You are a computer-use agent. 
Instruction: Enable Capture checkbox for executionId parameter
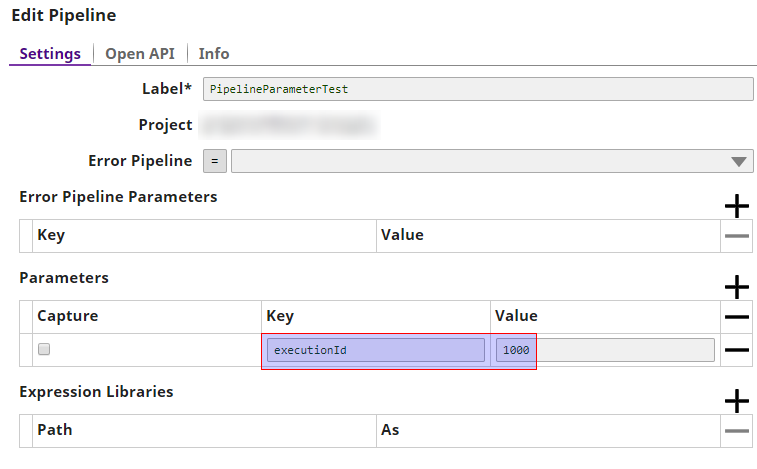coord(44,350)
